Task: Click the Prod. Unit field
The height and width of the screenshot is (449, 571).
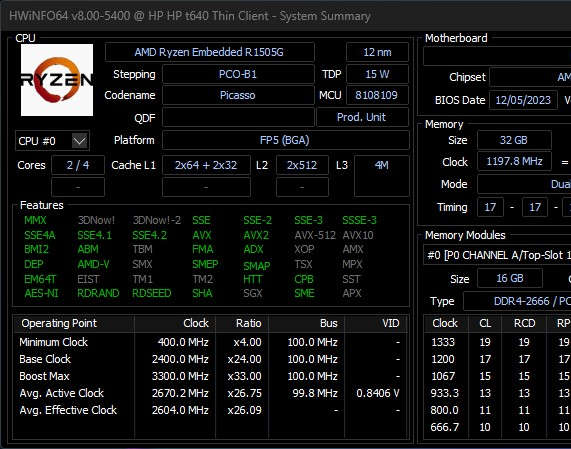Action: click(362, 117)
